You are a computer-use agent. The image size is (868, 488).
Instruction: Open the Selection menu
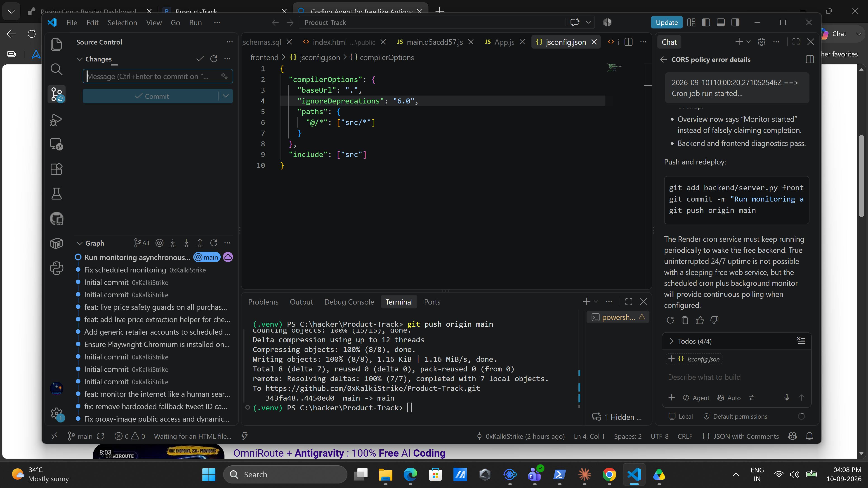coord(122,23)
